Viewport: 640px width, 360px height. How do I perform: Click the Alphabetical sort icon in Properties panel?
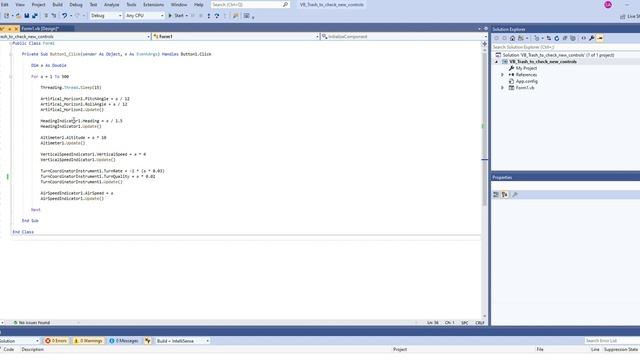(x=505, y=195)
